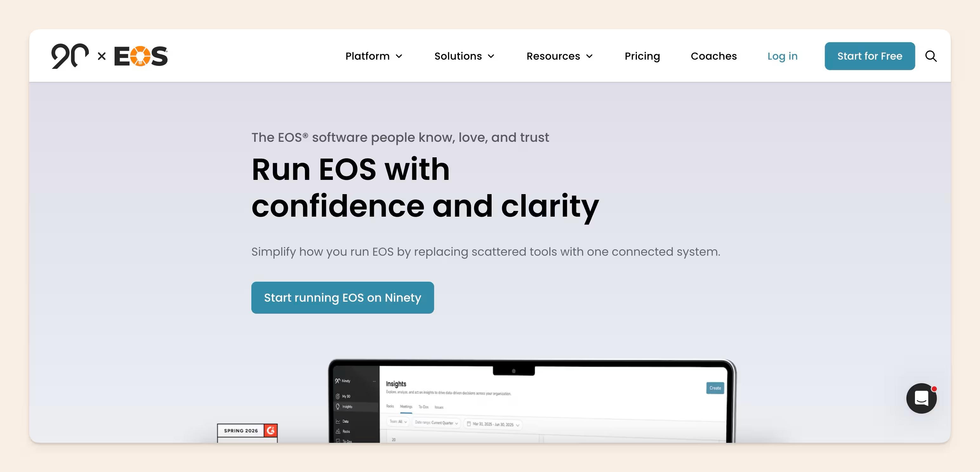
Task: Select the To-Dos tab in Insights mockup
Action: pyautogui.click(x=423, y=407)
